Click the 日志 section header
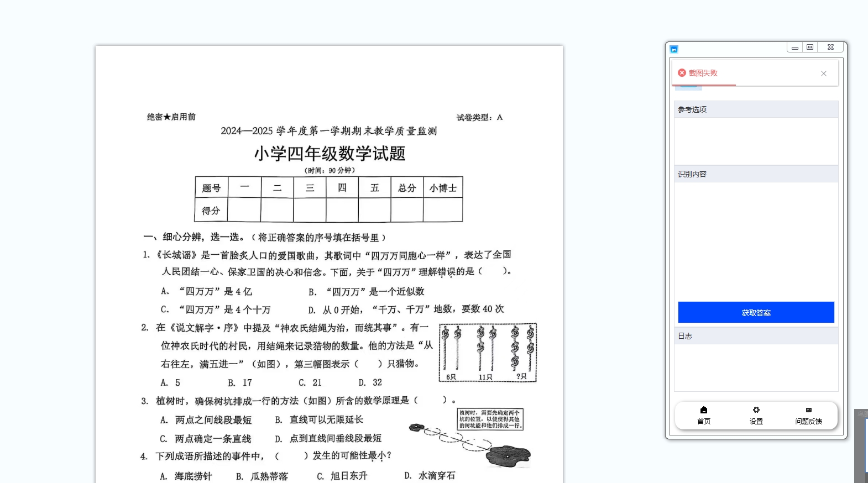The image size is (868, 483). (x=756, y=336)
